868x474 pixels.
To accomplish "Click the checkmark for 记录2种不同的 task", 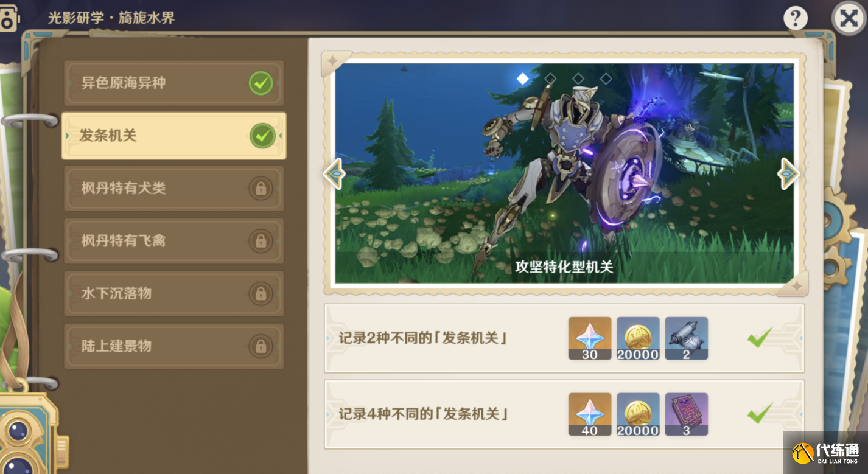I will [760, 336].
